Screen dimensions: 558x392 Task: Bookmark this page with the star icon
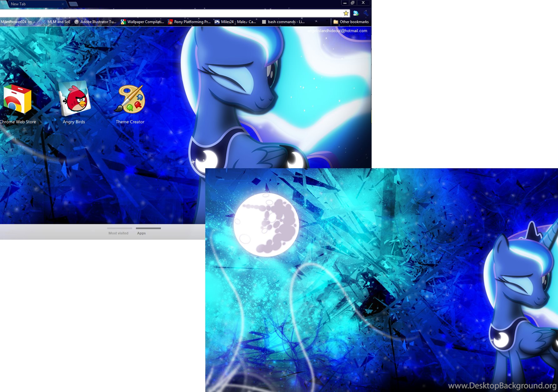346,14
